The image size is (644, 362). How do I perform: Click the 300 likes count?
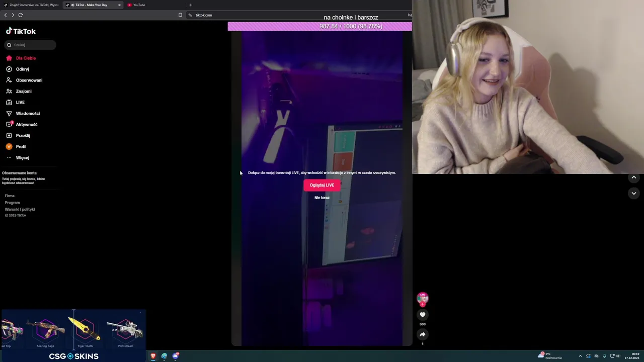tap(423, 324)
